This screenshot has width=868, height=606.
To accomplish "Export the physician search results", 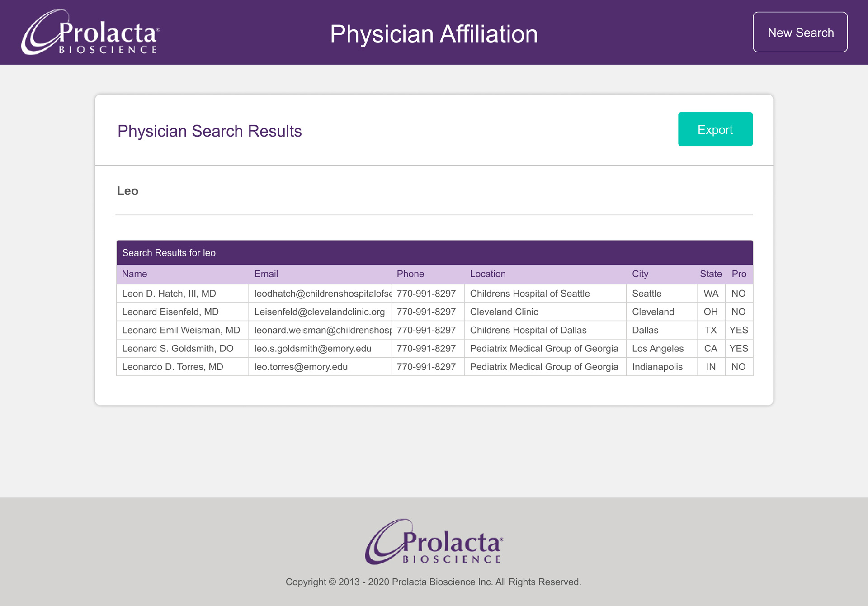I will (x=715, y=129).
